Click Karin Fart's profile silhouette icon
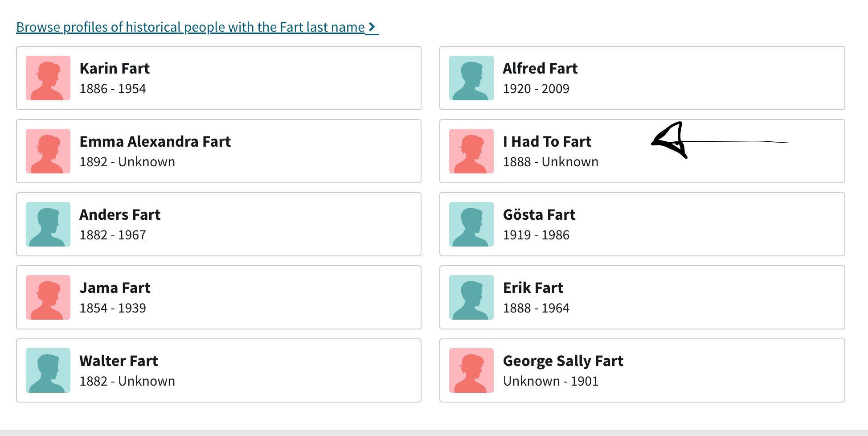Image resolution: width=868 pixels, height=436 pixels. tap(48, 78)
